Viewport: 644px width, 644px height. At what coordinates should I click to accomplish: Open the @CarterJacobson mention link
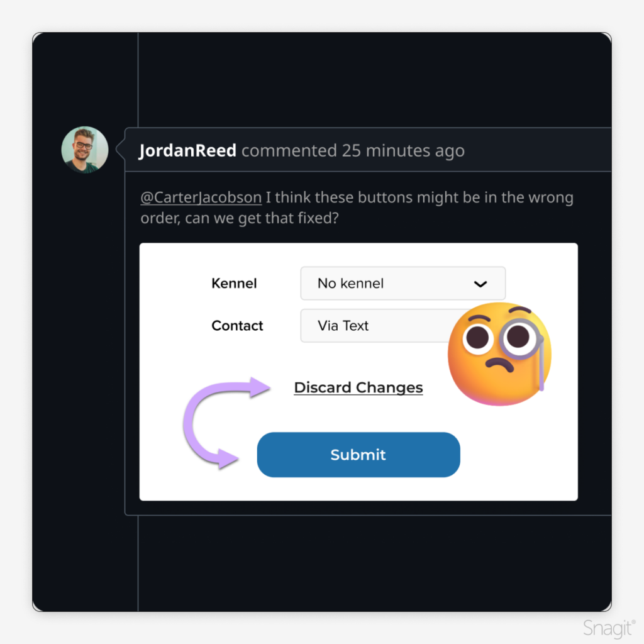pyautogui.click(x=201, y=197)
